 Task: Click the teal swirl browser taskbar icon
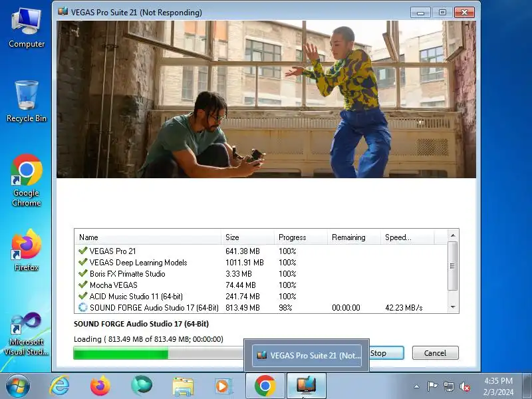142,385
